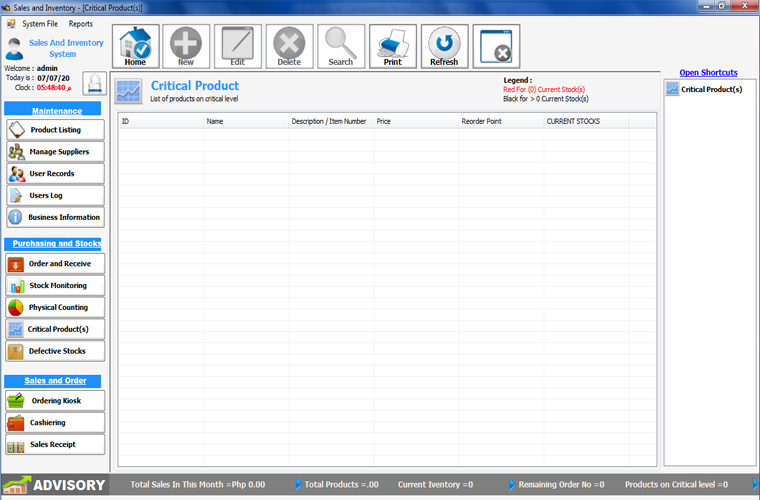The width and height of the screenshot is (760, 500).
Task: Print the critical product list
Action: pos(393,46)
